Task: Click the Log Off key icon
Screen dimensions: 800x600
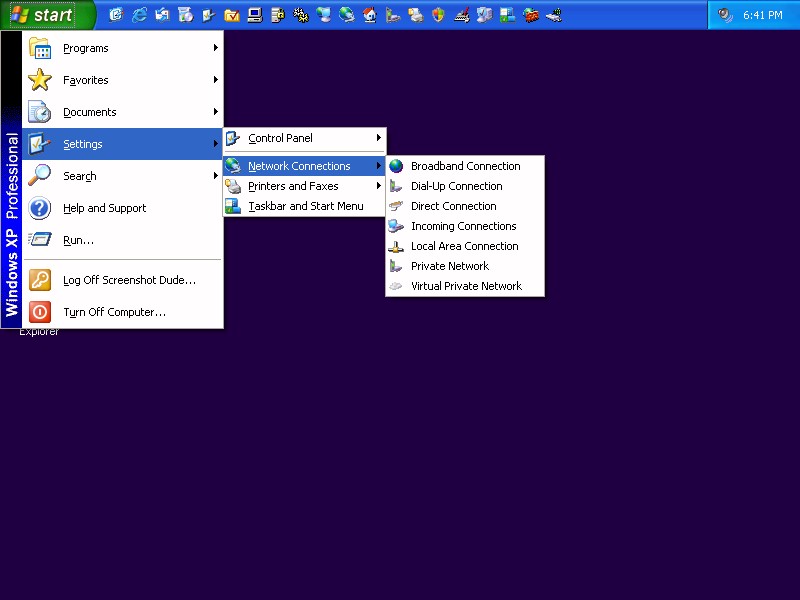Action: point(39,280)
